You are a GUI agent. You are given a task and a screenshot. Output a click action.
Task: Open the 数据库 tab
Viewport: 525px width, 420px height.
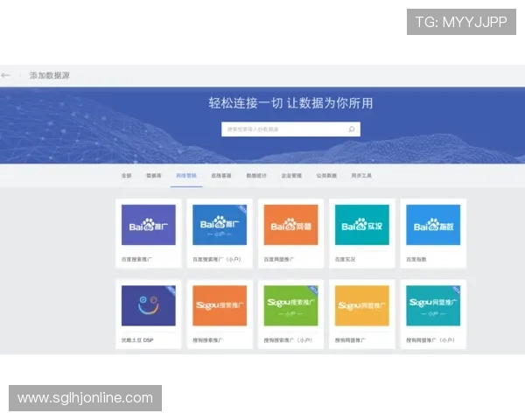pos(154,176)
